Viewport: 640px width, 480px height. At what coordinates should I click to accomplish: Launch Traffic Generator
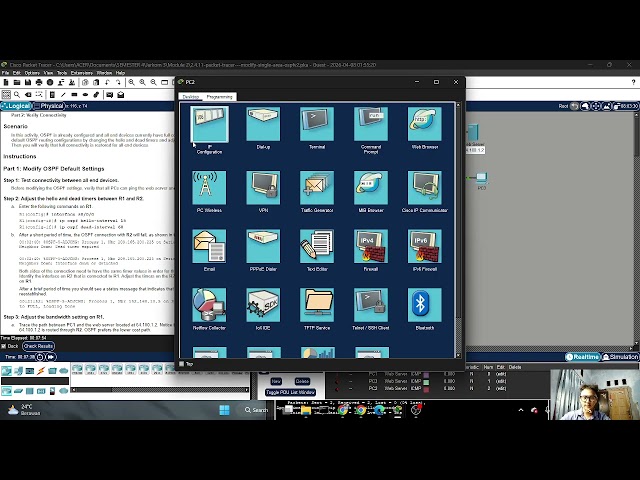317,188
